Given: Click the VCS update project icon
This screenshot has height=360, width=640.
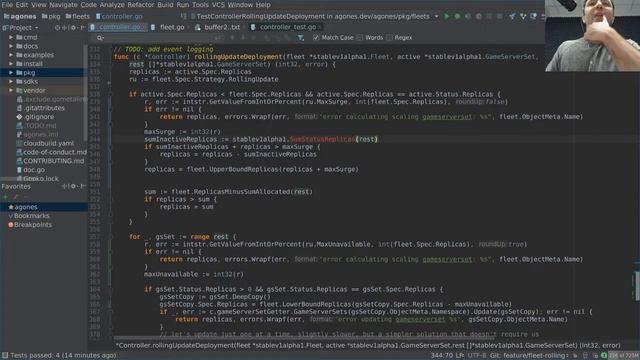Looking at the screenshot, I should (513, 16).
